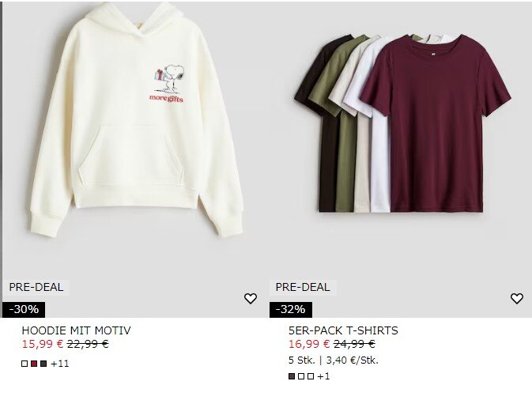Screen dimensions: 532x400
Task: Click the 5 Stk. unit price line
Action: pyautogui.click(x=333, y=360)
